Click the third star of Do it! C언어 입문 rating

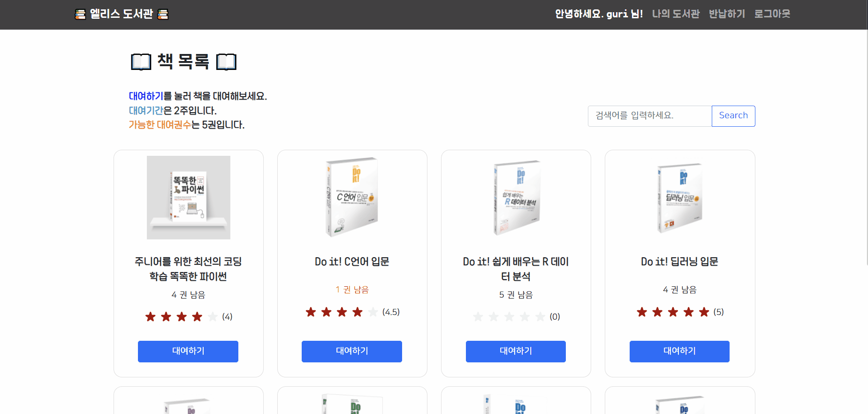point(342,312)
